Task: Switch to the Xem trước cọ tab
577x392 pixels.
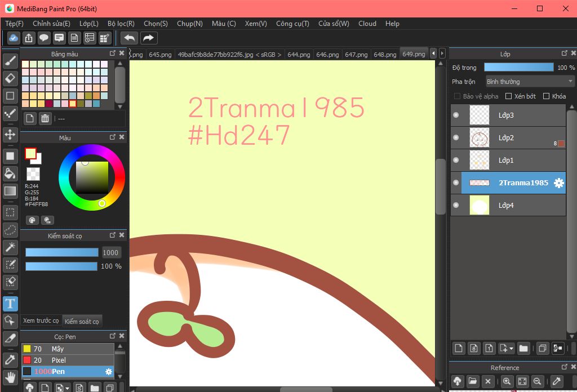Action: coord(41,320)
